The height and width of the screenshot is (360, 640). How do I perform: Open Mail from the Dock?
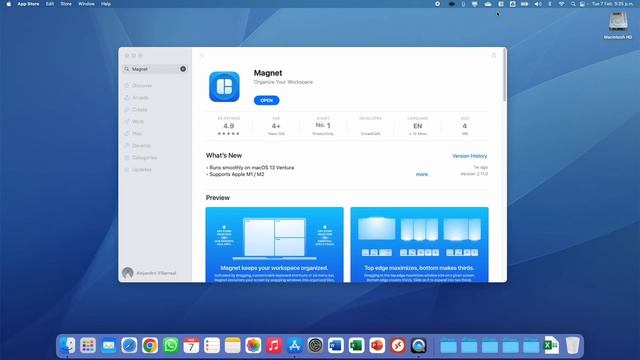coord(109,346)
